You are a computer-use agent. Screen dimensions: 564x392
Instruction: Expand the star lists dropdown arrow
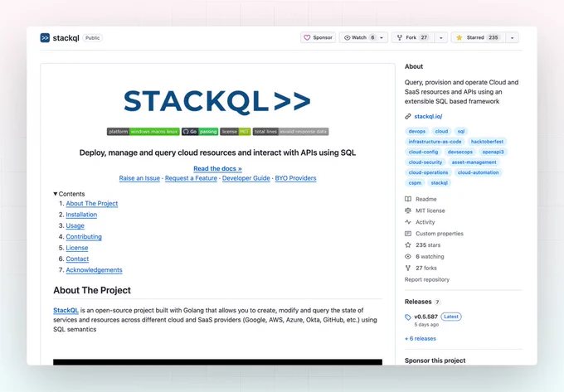pyautogui.click(x=513, y=37)
